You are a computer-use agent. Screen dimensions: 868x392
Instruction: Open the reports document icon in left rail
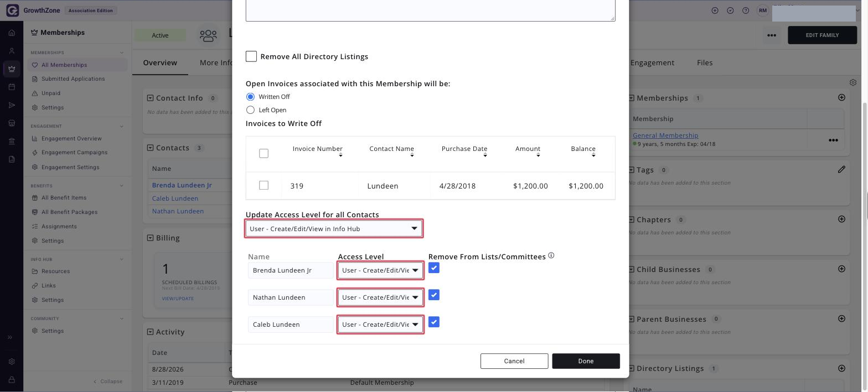pyautogui.click(x=12, y=159)
